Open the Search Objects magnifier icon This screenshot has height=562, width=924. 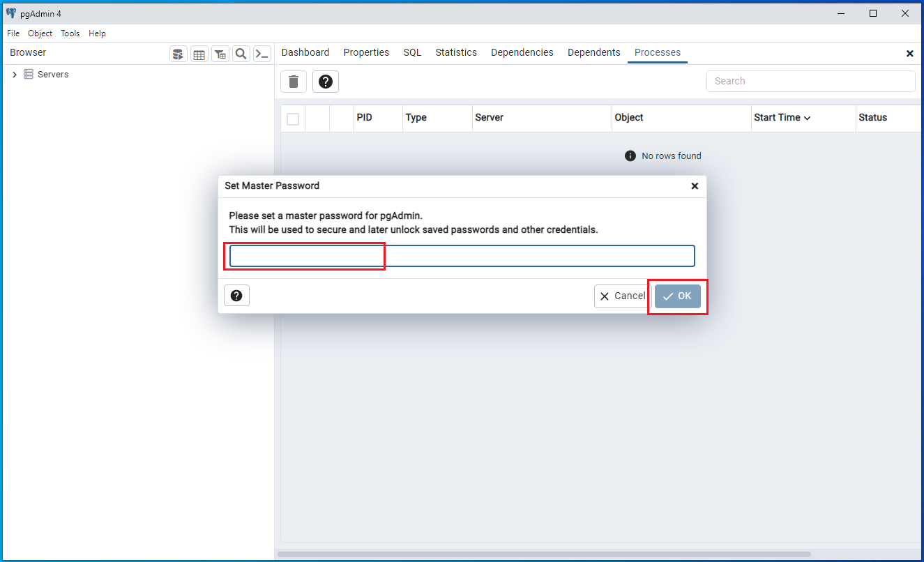click(x=241, y=54)
